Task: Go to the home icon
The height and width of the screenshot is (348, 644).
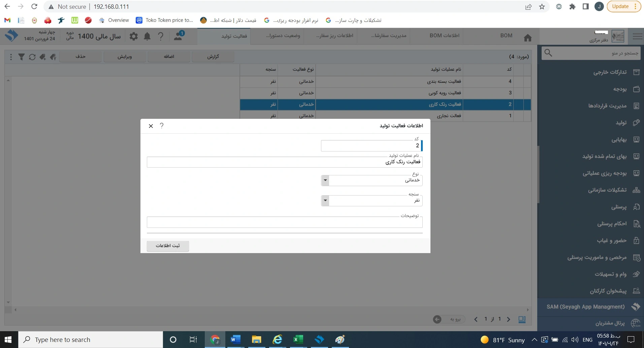Action: [527, 38]
